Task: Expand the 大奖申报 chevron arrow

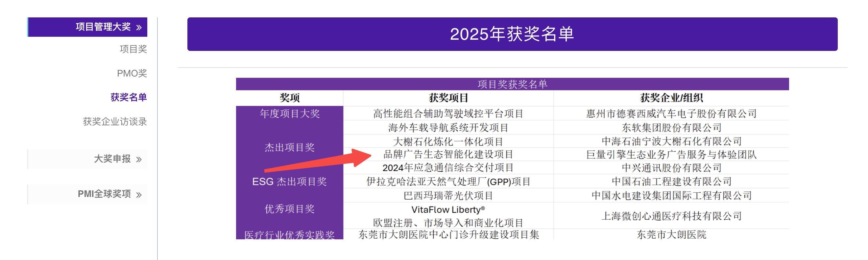Action: click(x=139, y=160)
